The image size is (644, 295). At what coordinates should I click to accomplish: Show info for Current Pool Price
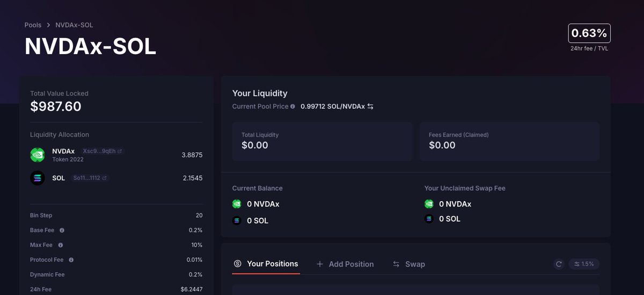pos(292,106)
